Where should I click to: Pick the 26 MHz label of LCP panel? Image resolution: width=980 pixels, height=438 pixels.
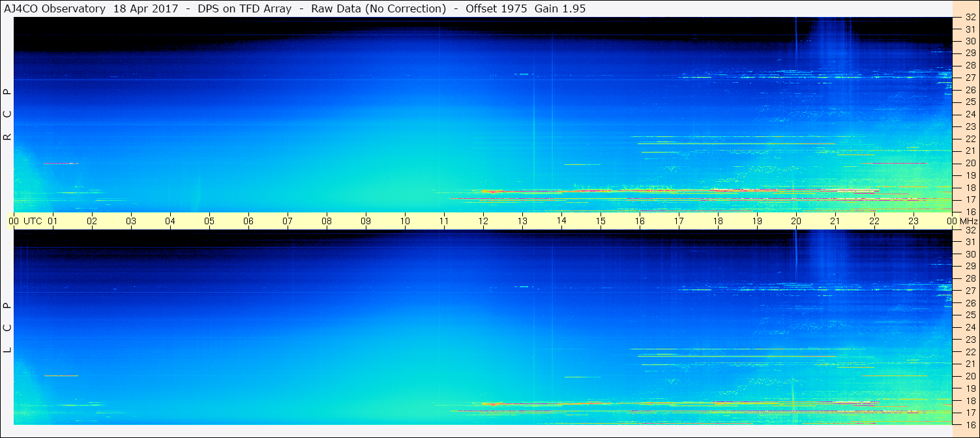(970, 303)
